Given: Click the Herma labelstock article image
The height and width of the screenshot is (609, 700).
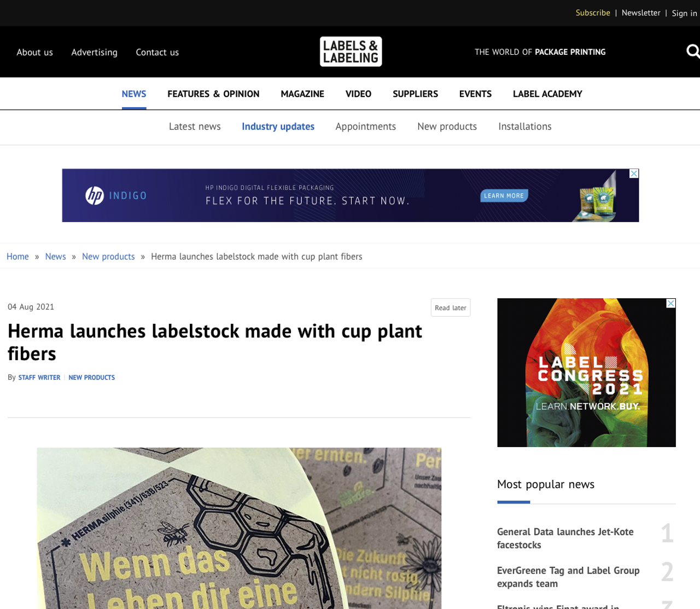Looking at the screenshot, I should [239, 528].
